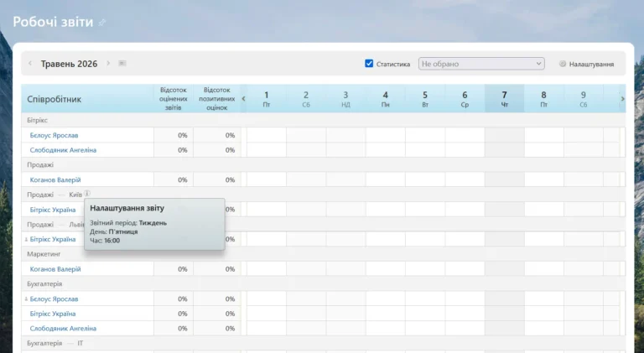This screenshot has height=353, width=644.
Task: Click the Бітрікс department group row
Action: (323, 120)
